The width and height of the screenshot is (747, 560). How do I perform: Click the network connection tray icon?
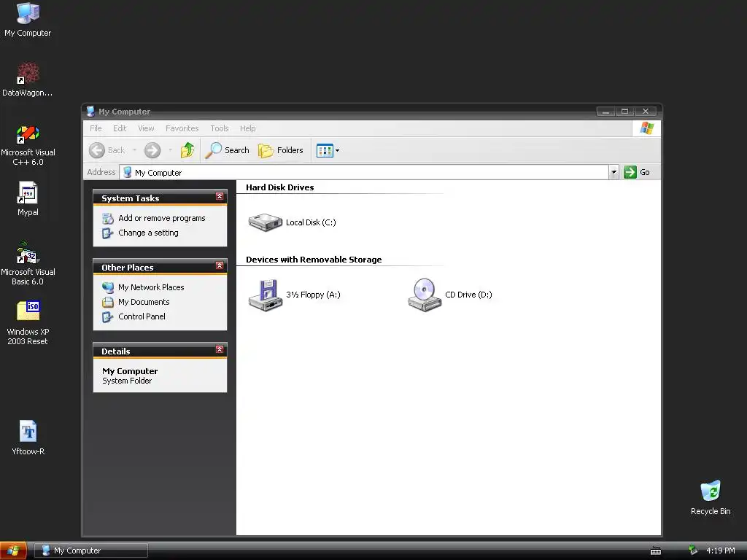[x=693, y=551]
